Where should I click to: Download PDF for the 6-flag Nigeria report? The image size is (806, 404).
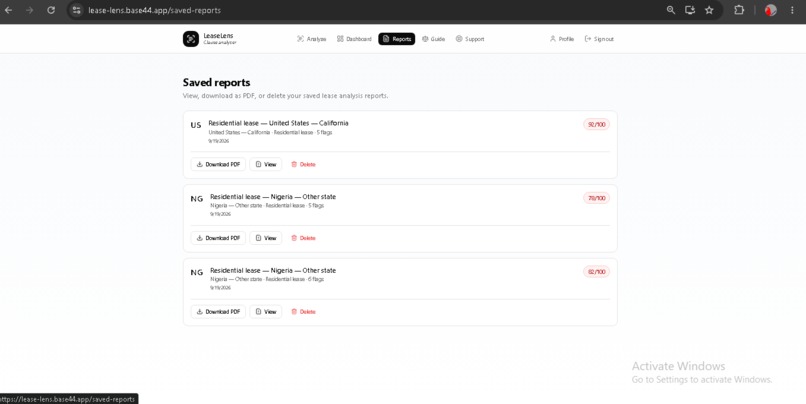(218, 311)
